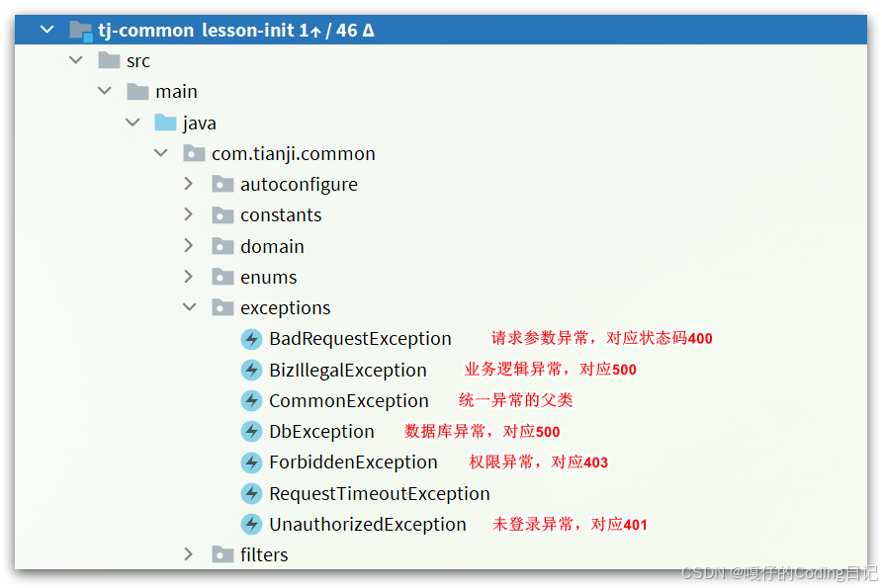
Task: Expand the filters package chevron
Action: click(189, 554)
